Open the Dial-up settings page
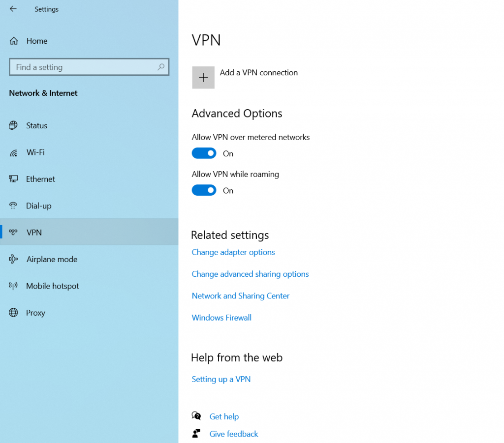Screen dimensions: 504x443 click(x=39, y=206)
